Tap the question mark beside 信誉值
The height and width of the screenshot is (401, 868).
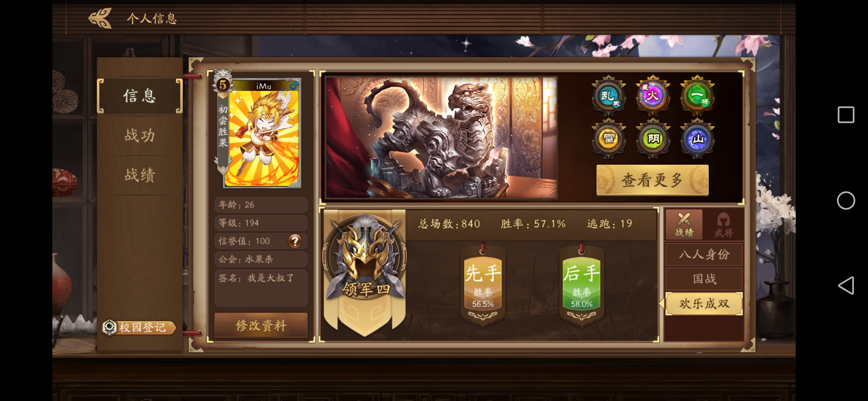pos(295,241)
